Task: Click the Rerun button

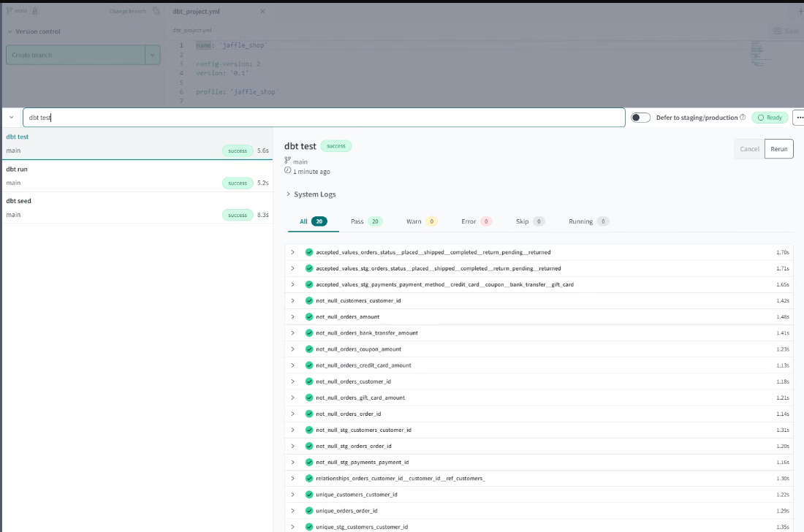Action: pos(779,149)
